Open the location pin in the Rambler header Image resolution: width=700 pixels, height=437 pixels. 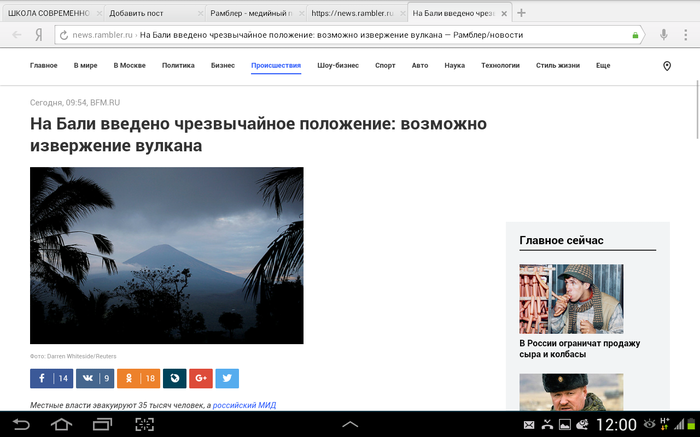click(667, 66)
